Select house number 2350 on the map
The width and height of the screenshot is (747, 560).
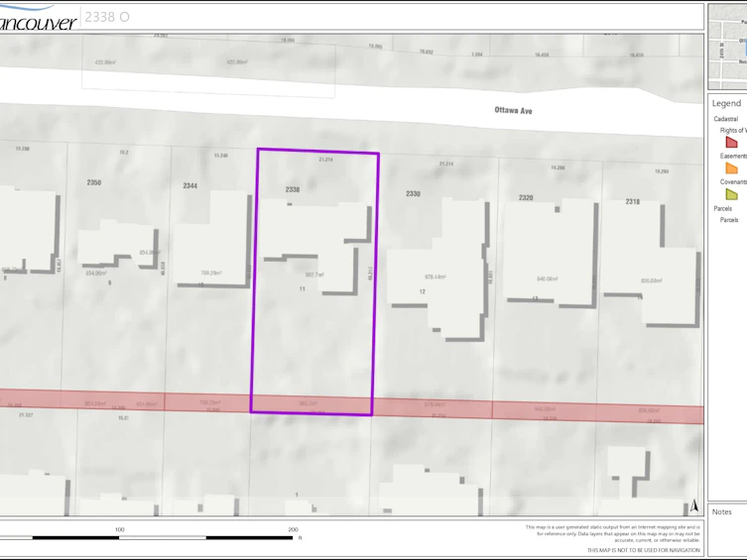[94, 182]
